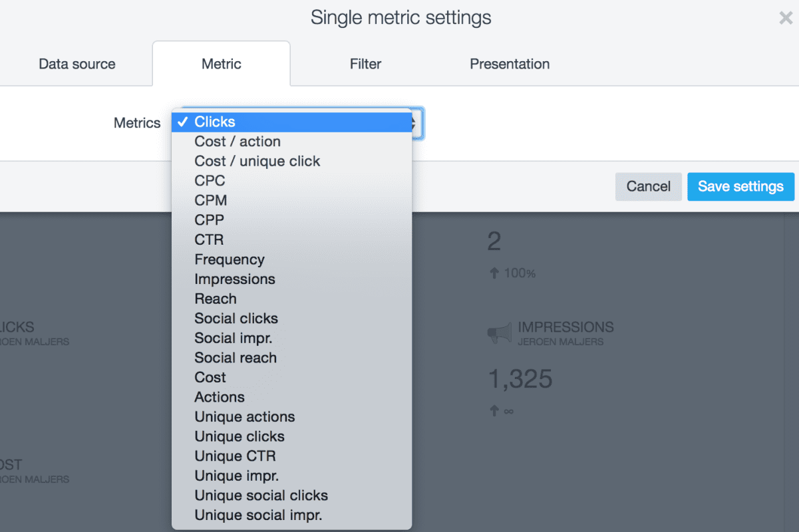Go to the Presentation tab

(x=510, y=64)
